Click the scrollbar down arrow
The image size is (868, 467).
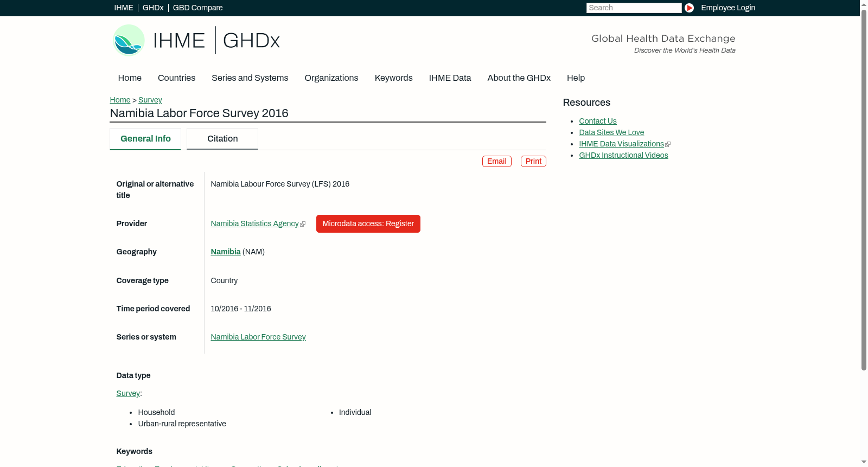click(x=864, y=463)
